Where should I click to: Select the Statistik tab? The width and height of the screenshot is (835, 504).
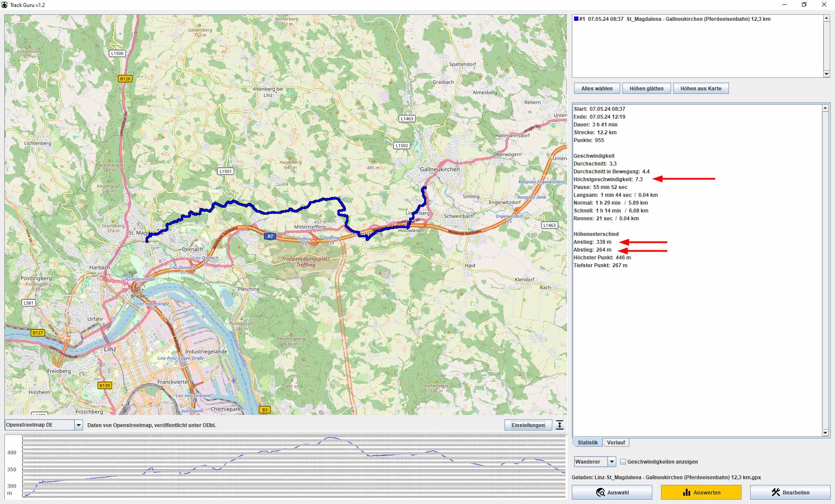588,443
